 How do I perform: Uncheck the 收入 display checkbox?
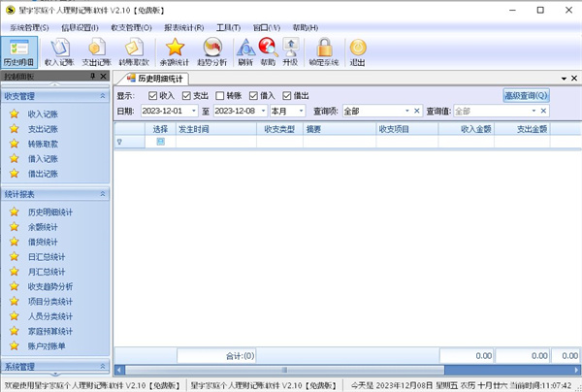[153, 96]
